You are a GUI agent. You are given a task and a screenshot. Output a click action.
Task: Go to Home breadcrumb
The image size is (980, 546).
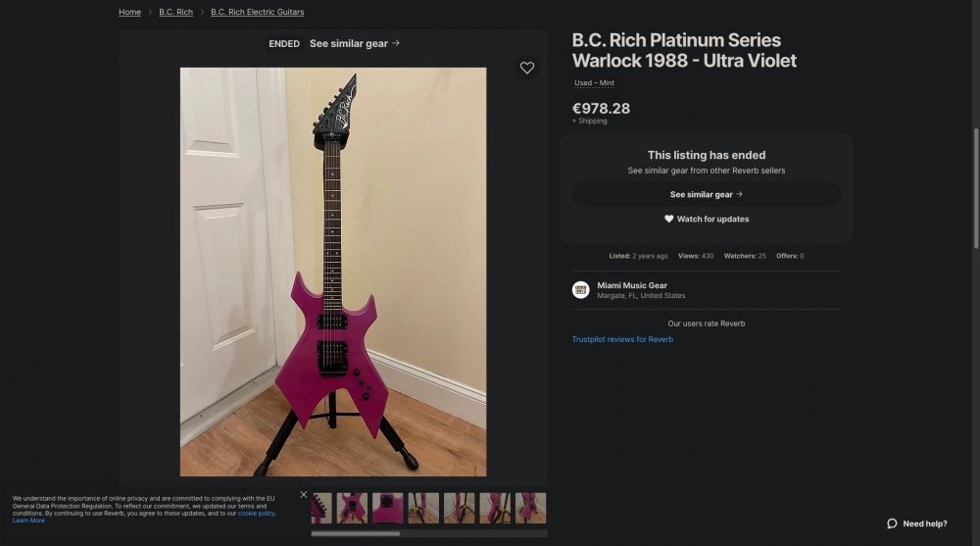click(129, 12)
